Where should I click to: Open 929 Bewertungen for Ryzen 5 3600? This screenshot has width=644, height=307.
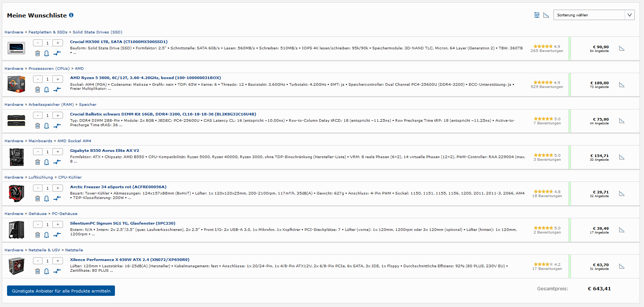[x=546, y=87]
